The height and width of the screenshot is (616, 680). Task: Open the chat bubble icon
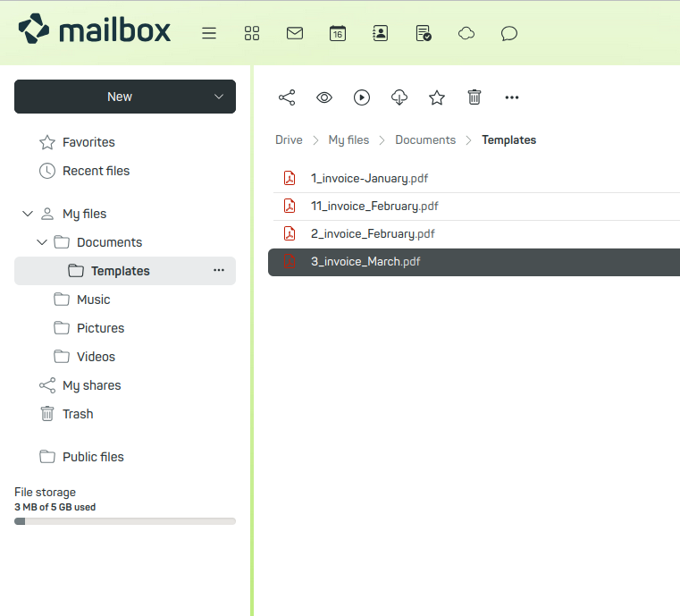[509, 33]
